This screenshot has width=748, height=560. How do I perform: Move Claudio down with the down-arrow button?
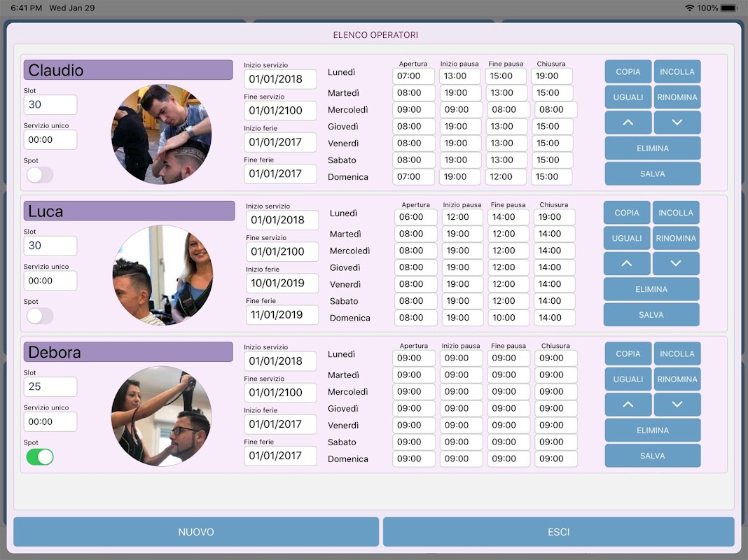pos(677,122)
